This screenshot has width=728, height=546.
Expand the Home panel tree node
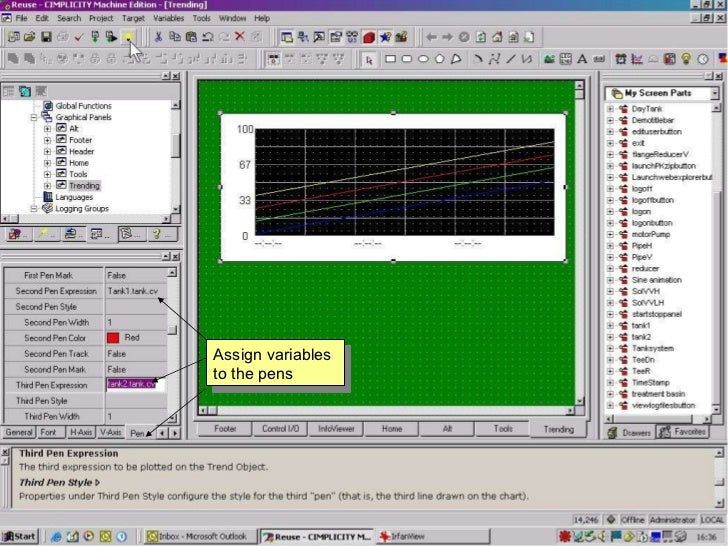(x=48, y=163)
